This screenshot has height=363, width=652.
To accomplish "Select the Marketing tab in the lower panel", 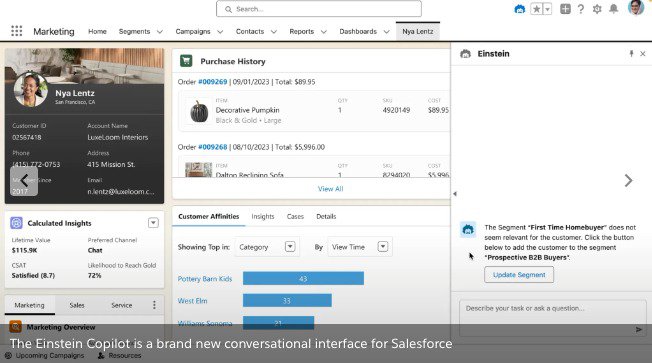I will tap(29, 305).
